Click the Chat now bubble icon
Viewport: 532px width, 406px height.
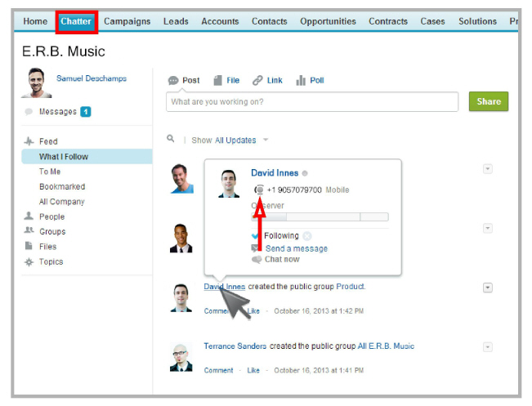coord(257,260)
